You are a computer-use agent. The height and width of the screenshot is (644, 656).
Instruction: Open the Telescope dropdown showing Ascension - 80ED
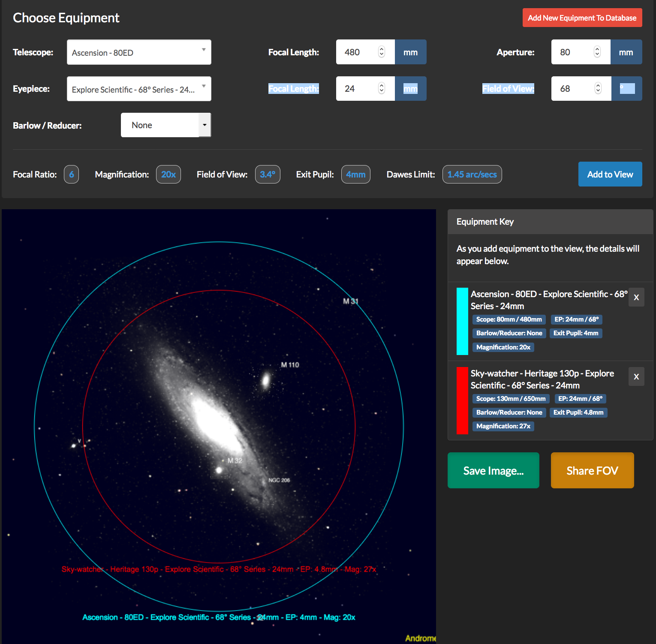139,52
